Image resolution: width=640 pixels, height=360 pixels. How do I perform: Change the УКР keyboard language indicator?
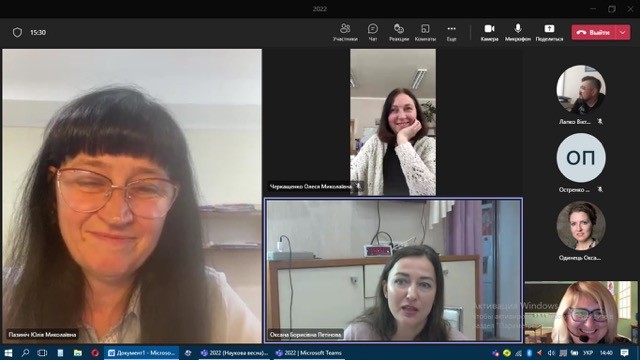coord(588,353)
